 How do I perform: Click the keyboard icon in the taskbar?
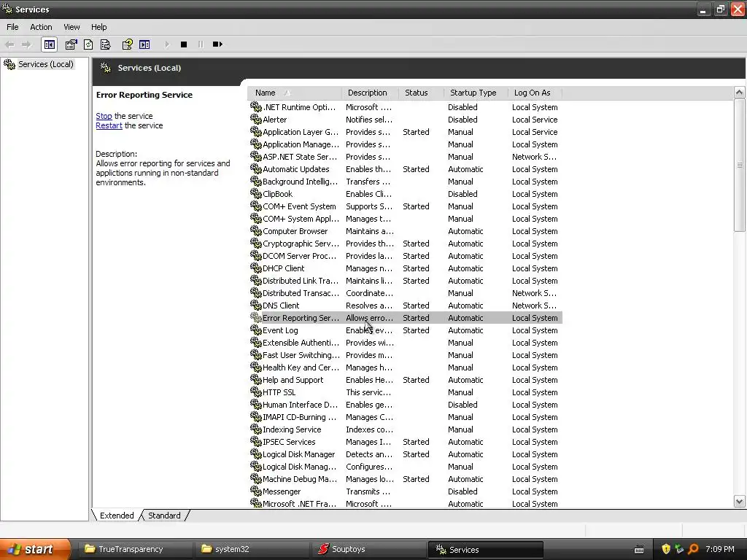pos(639,550)
